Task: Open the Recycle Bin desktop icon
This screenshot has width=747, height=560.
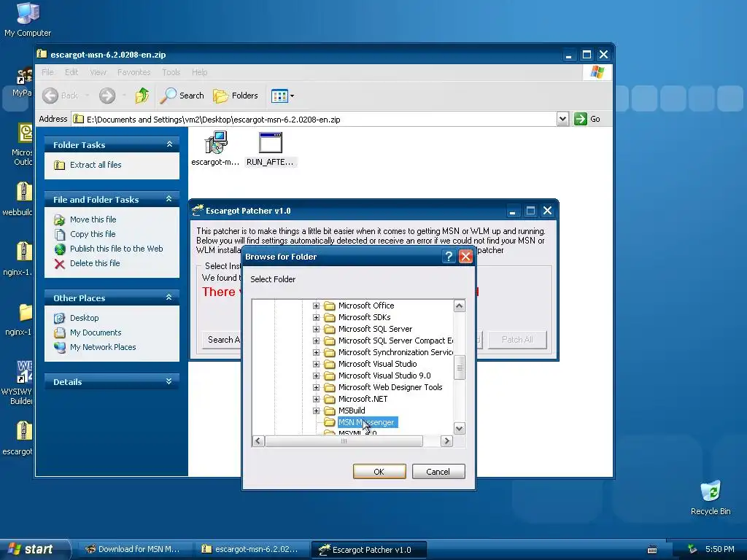Action: click(711, 497)
